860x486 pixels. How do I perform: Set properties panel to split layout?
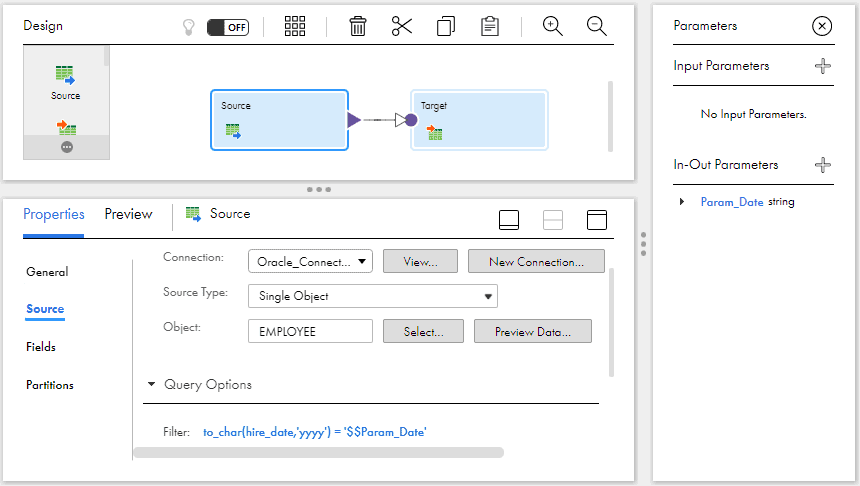[553, 220]
